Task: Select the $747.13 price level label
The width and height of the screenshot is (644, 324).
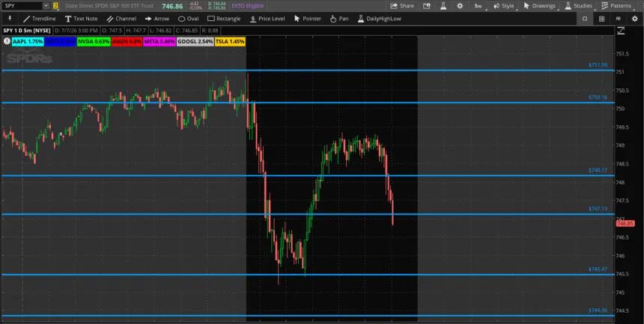Action: pos(598,209)
